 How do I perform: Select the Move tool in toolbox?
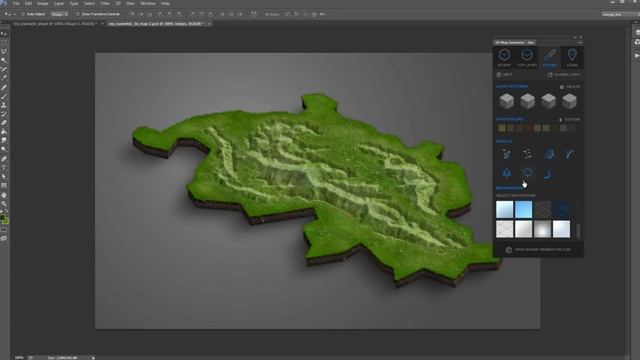coord(4,34)
